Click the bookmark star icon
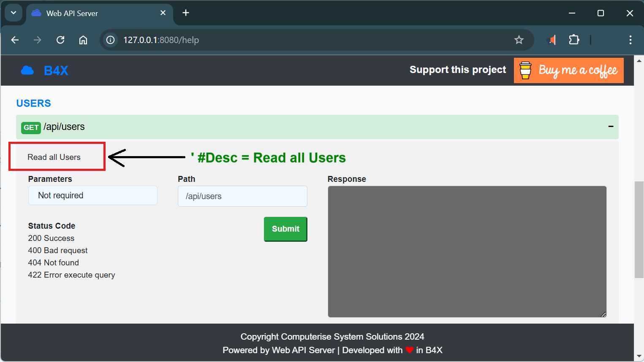Image resolution: width=644 pixels, height=362 pixels. (x=519, y=40)
